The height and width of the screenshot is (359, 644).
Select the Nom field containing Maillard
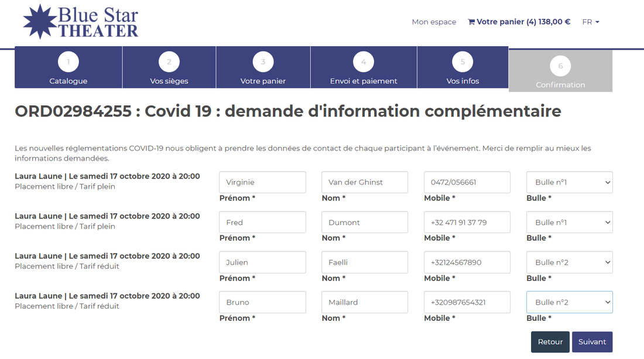(364, 302)
